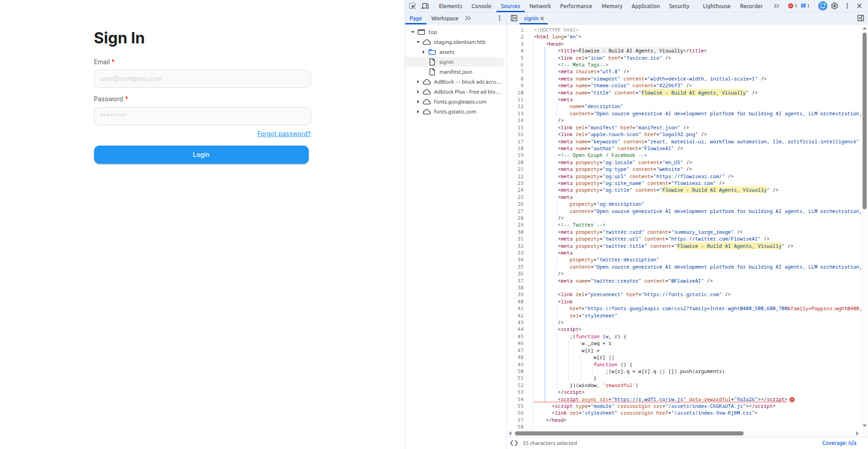
Task: Select the Workspace navigator tab
Action: [x=444, y=18]
